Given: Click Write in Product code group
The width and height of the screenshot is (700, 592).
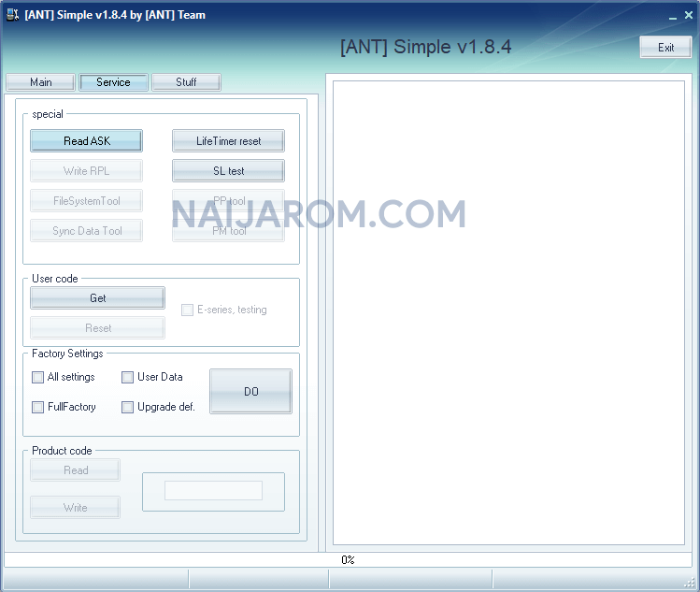Looking at the screenshot, I should (76, 508).
